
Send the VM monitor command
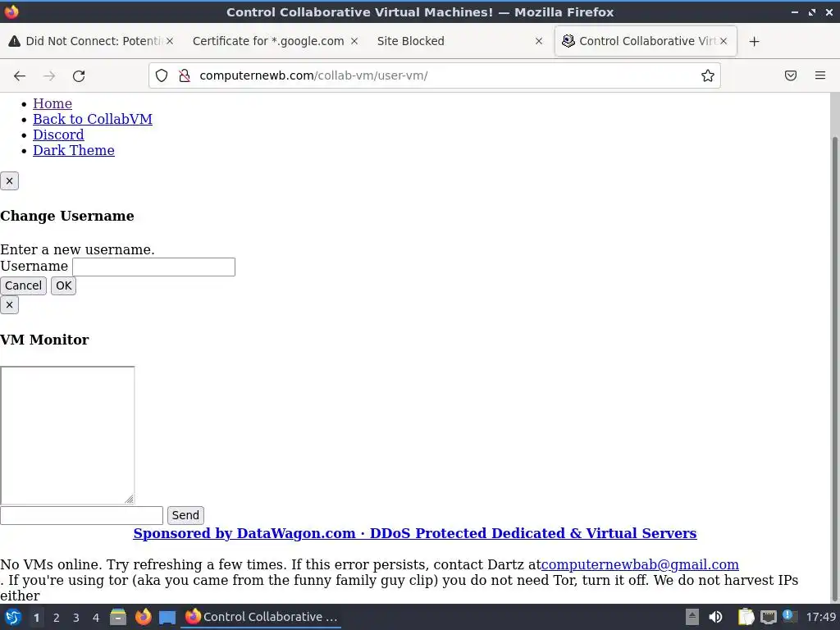(x=185, y=515)
